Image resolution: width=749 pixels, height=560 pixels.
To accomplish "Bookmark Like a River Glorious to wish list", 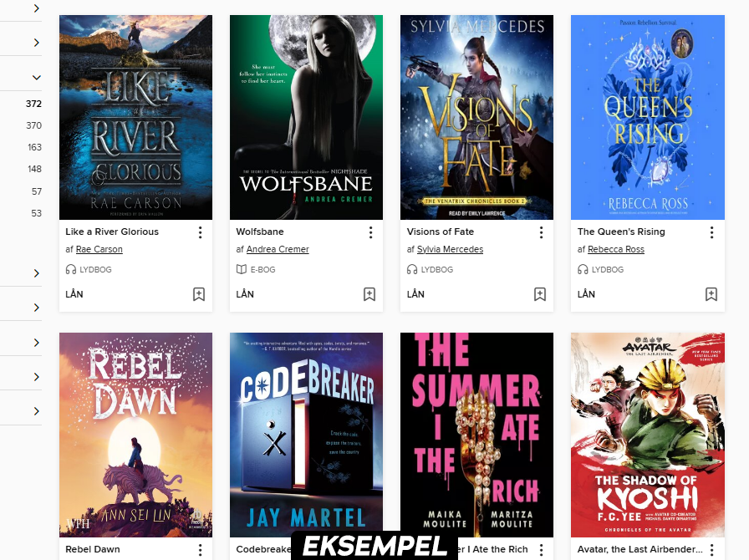I will tap(199, 294).
